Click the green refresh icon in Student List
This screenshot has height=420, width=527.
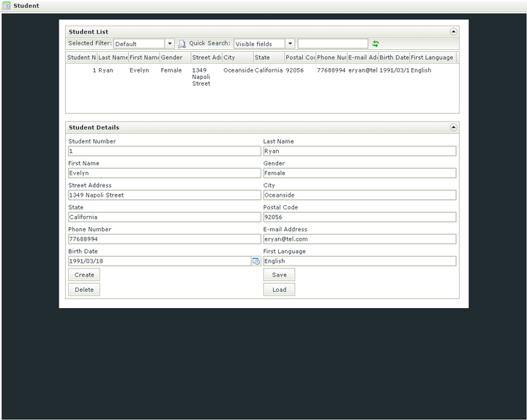(x=375, y=44)
